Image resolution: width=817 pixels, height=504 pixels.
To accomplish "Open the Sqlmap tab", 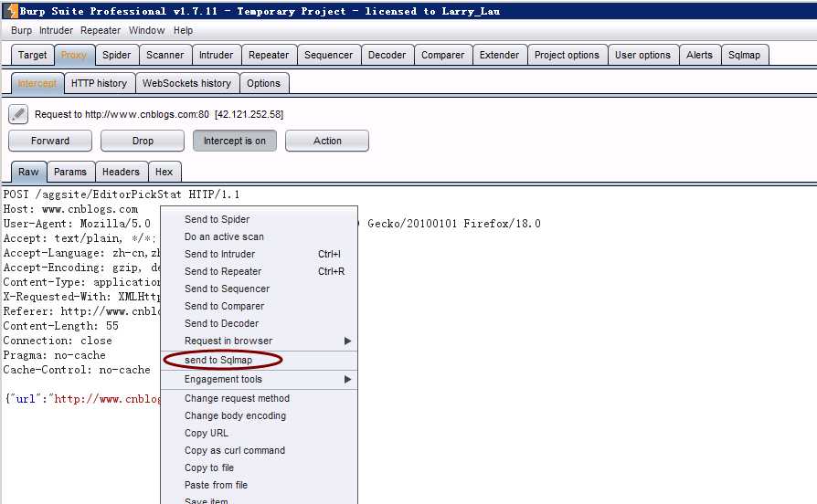I will (x=745, y=55).
